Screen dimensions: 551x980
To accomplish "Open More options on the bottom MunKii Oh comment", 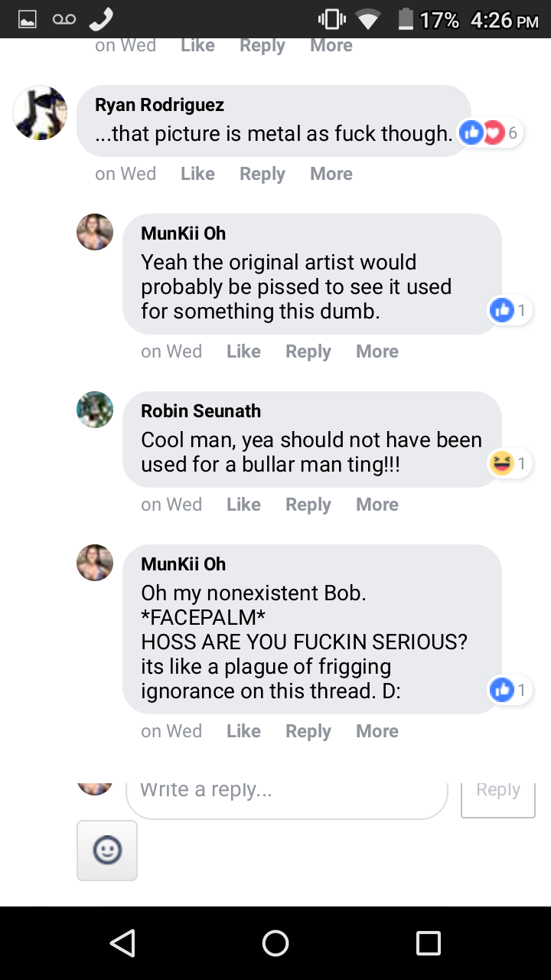I will click(x=377, y=731).
